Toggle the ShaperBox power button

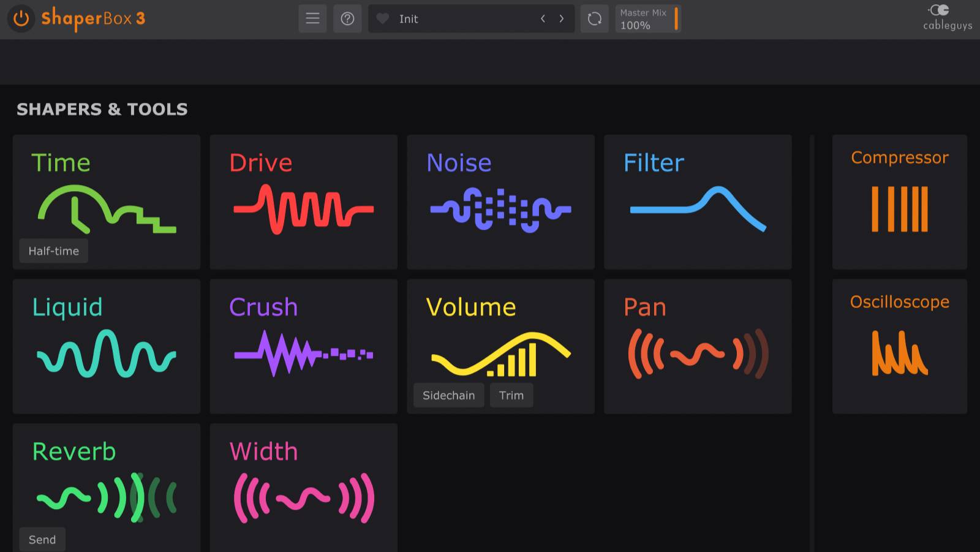(21, 18)
